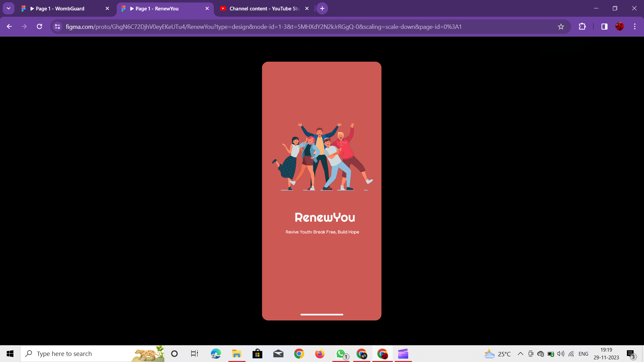Viewport: 644px width, 362px height.
Task: Open Firefox from the taskbar
Action: coord(320,354)
